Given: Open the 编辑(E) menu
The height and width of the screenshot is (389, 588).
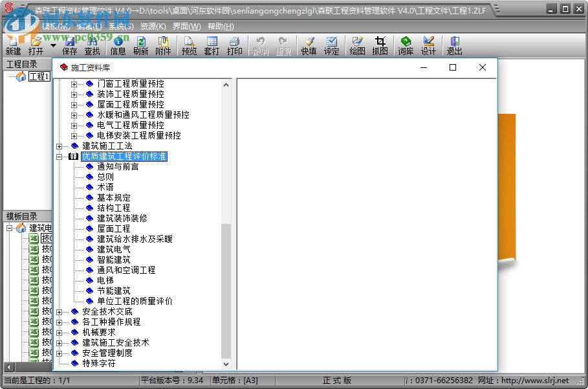Looking at the screenshot, I should pyautogui.click(x=89, y=27).
